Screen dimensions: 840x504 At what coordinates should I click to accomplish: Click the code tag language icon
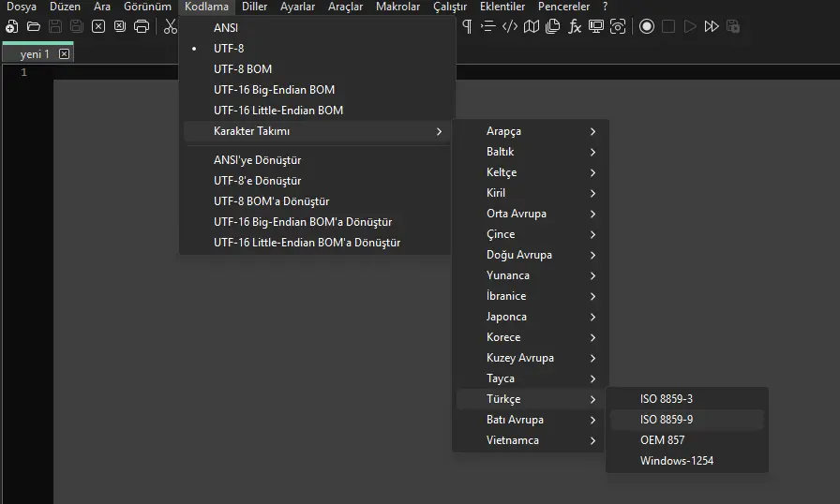[509, 26]
